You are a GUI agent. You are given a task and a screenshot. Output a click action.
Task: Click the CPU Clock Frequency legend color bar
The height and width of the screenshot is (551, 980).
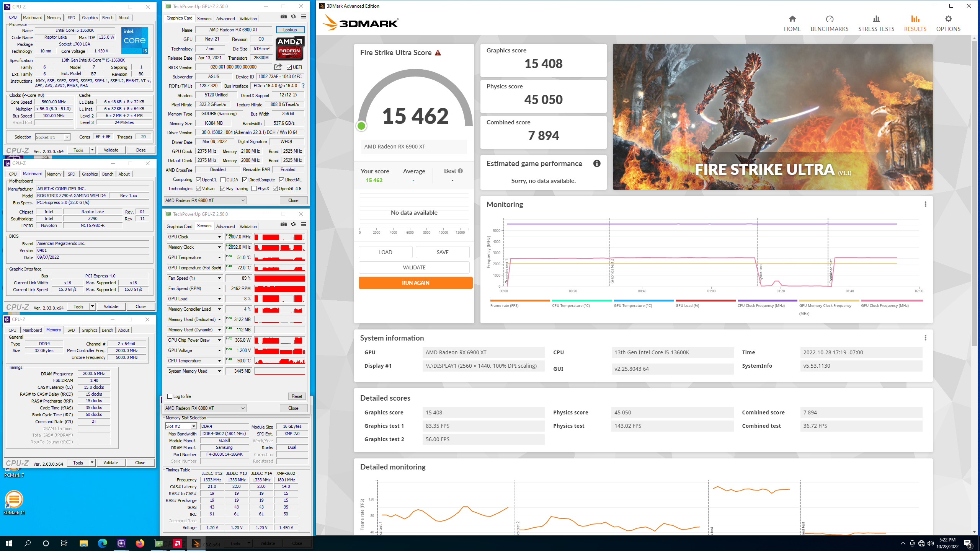(767, 300)
